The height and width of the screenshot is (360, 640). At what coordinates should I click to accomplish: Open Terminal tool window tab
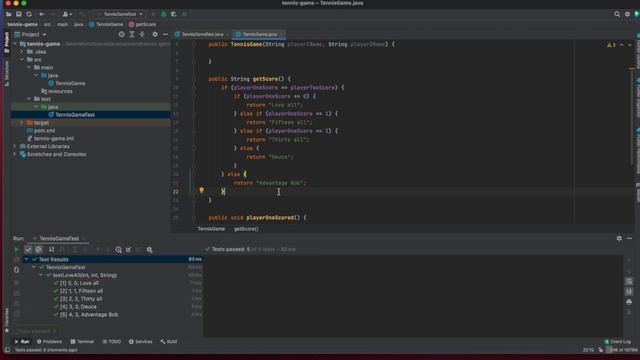(x=82, y=342)
